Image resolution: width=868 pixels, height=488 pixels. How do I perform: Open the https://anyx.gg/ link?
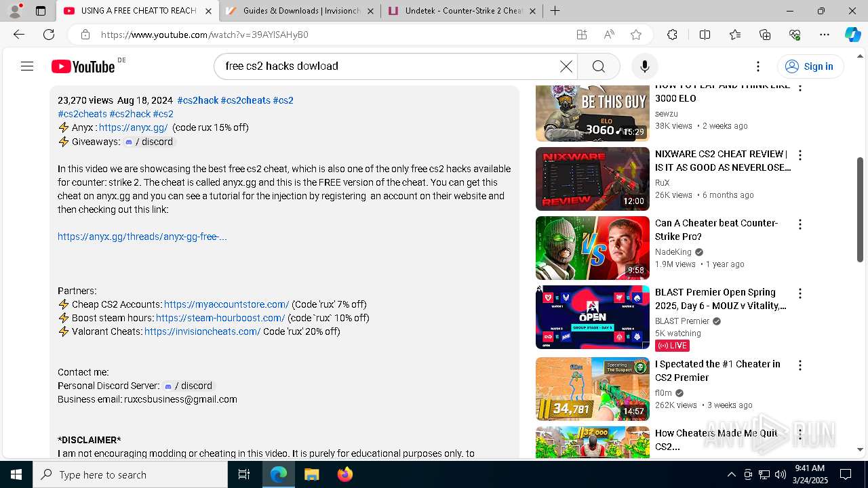coord(133,127)
